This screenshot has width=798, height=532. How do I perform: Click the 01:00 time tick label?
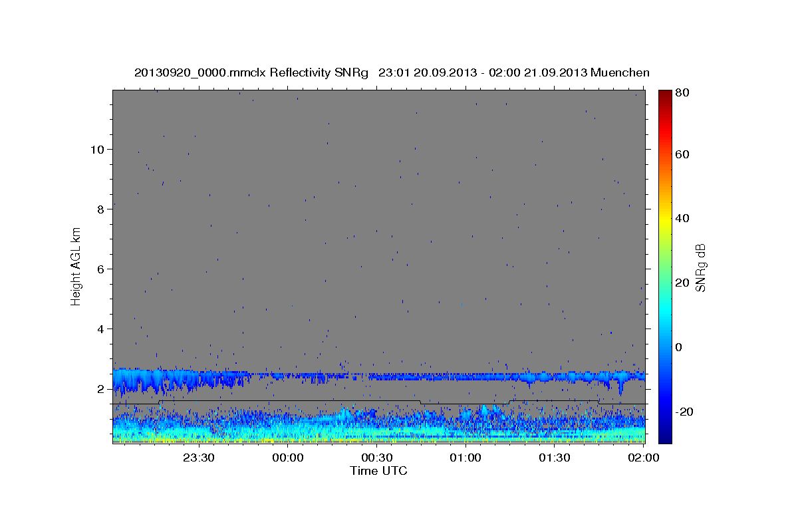[x=465, y=458]
